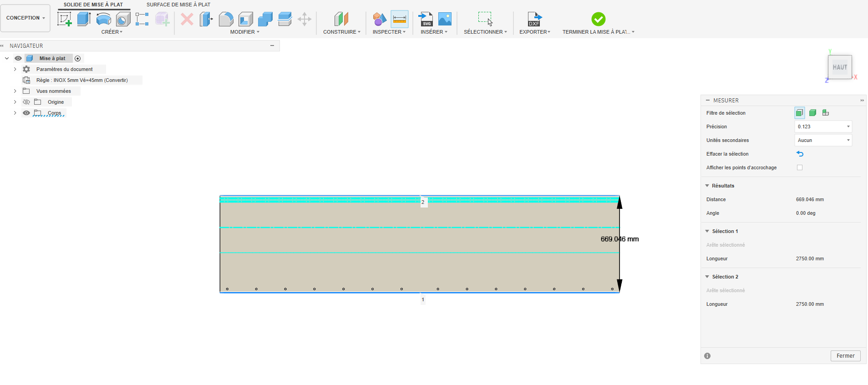Image resolution: width=868 pixels, height=385 pixels.
Task: Click the Measure ruler icon
Action: click(x=399, y=19)
